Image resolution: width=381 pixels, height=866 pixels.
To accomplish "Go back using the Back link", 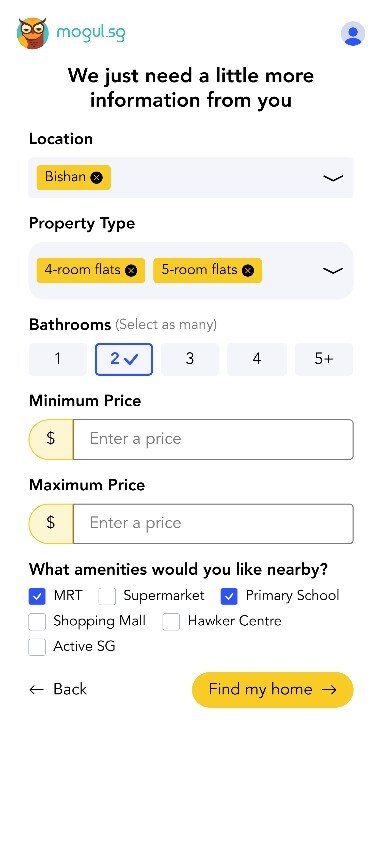I will (x=58, y=689).
